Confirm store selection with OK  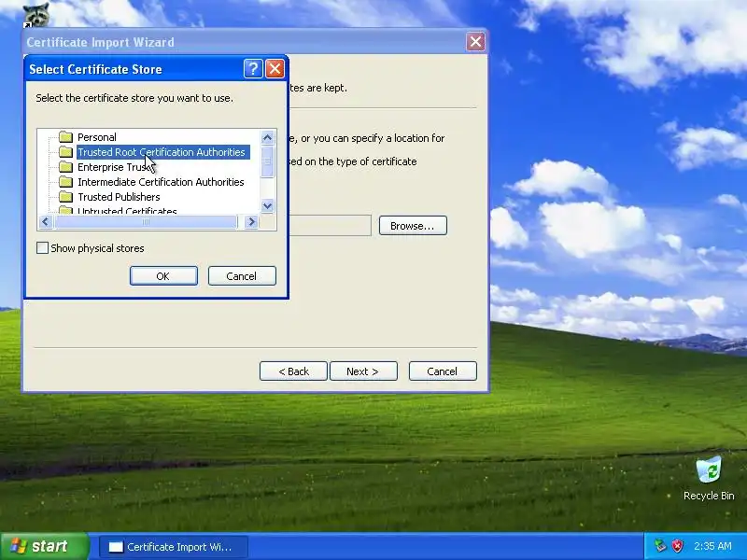point(163,276)
